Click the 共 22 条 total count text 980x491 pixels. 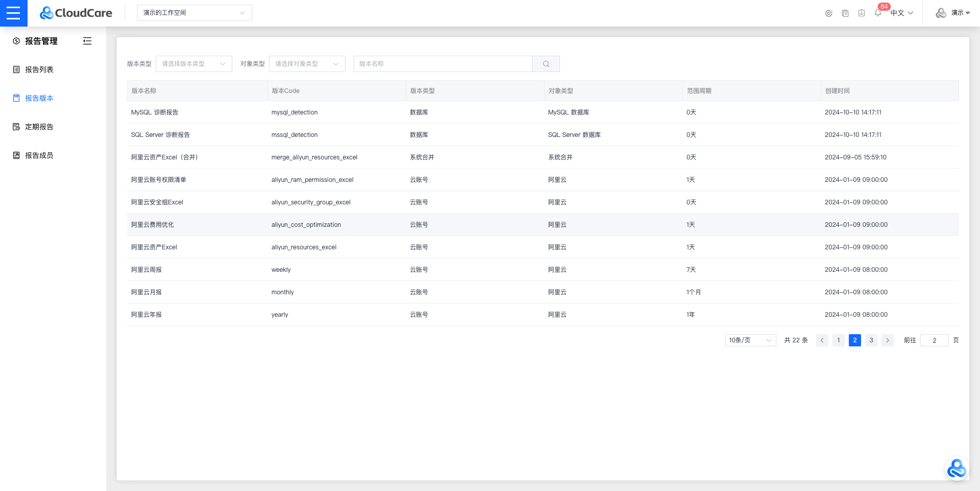(x=796, y=340)
